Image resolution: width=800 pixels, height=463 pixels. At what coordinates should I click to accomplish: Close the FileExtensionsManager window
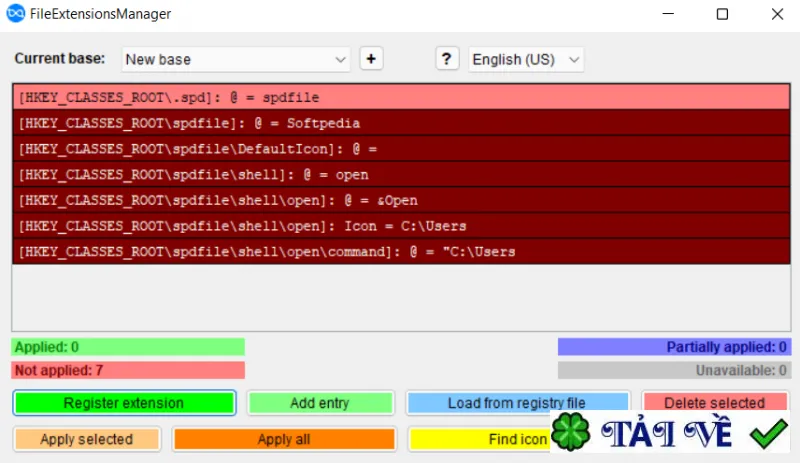tap(777, 14)
